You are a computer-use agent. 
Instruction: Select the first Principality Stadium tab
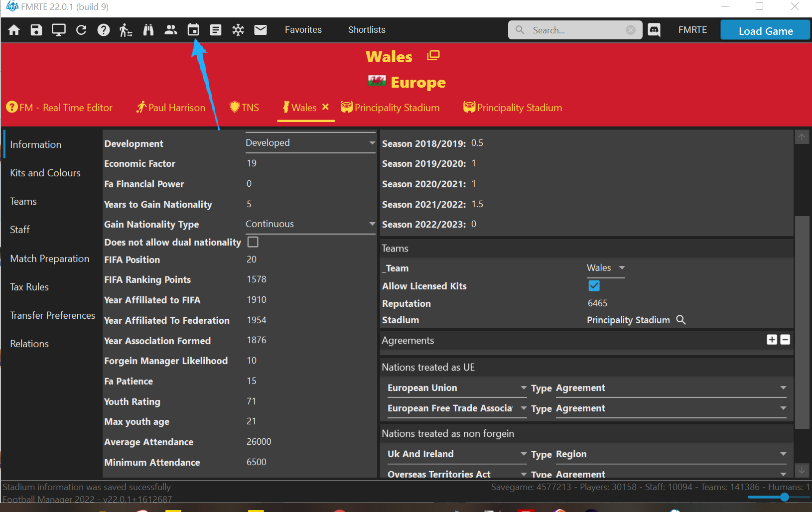(390, 108)
